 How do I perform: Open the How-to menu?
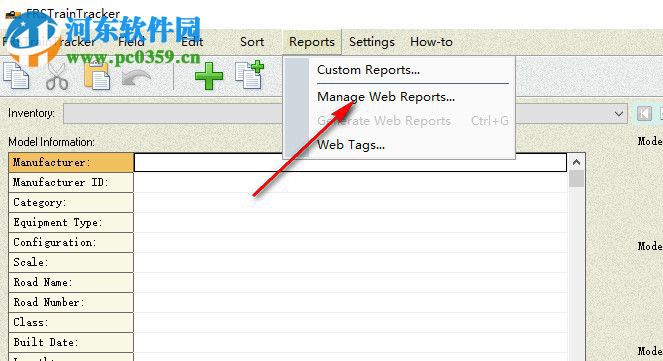[x=431, y=42]
